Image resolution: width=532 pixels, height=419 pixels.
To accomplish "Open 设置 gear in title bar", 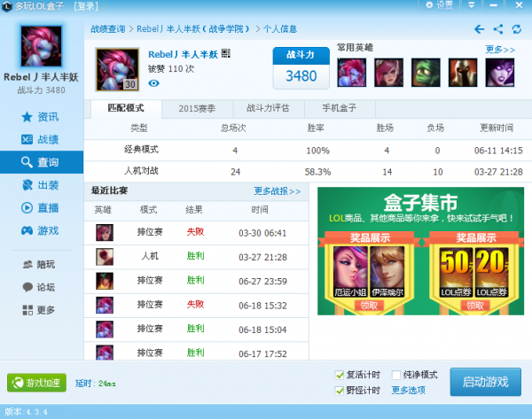I will click(440, 5).
